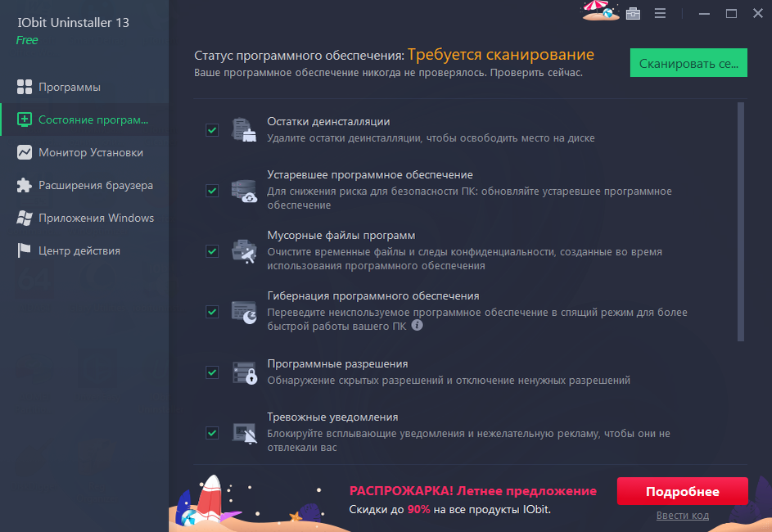The width and height of the screenshot is (772, 532).
Task: Open Центр действия
Action: (x=84, y=250)
